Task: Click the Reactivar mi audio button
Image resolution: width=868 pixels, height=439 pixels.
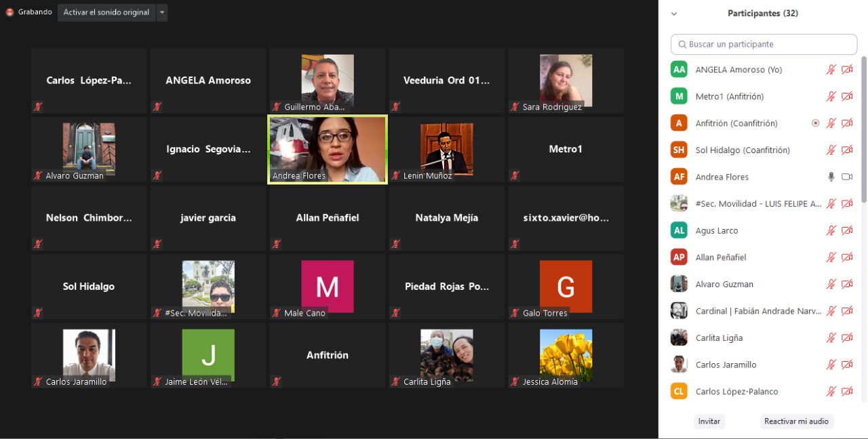Action: [797, 421]
